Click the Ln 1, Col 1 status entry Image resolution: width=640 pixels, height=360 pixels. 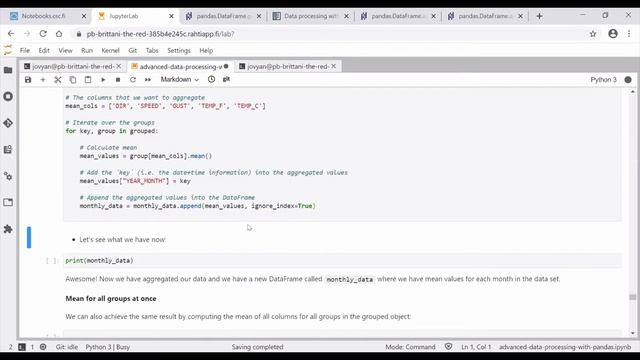coord(476,347)
